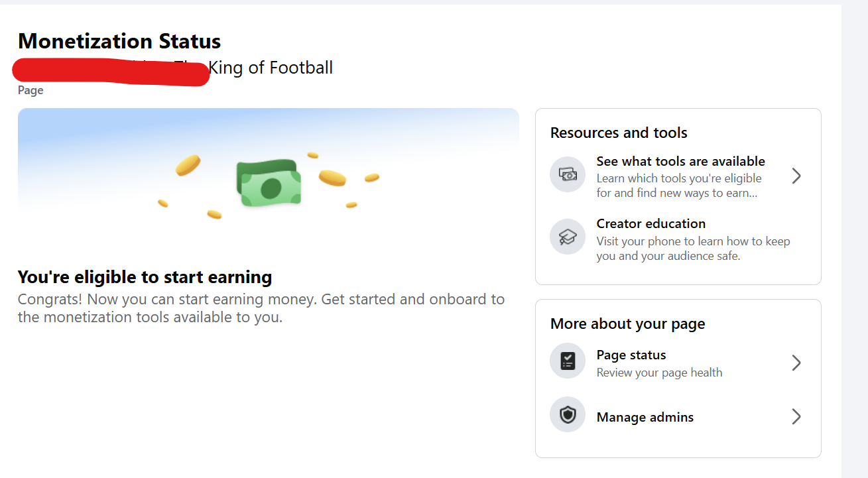Viewport: 868px width, 478px height.
Task: Click the checklist icon beside Page status
Action: coord(568,361)
